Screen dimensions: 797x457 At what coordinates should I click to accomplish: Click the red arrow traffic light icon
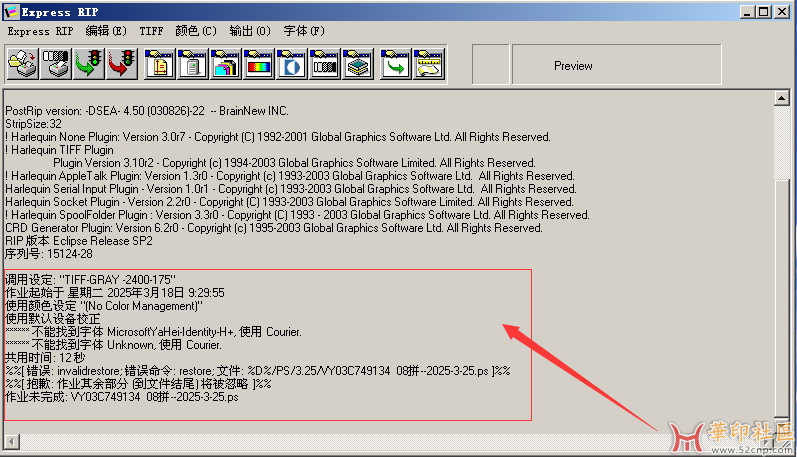pyautogui.click(x=122, y=64)
